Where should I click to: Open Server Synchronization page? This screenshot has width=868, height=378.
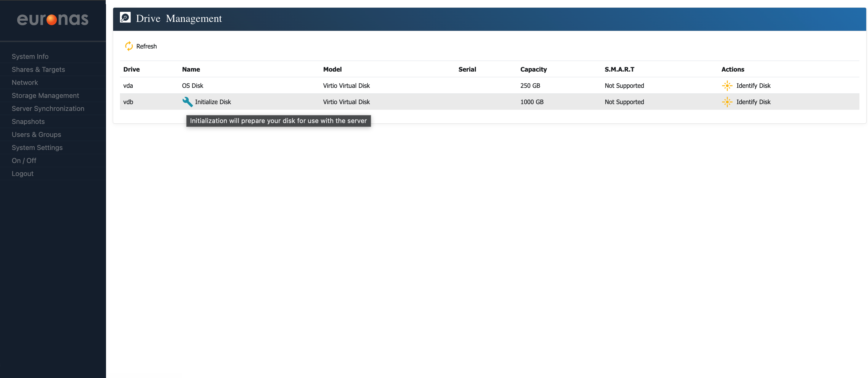tap(48, 108)
